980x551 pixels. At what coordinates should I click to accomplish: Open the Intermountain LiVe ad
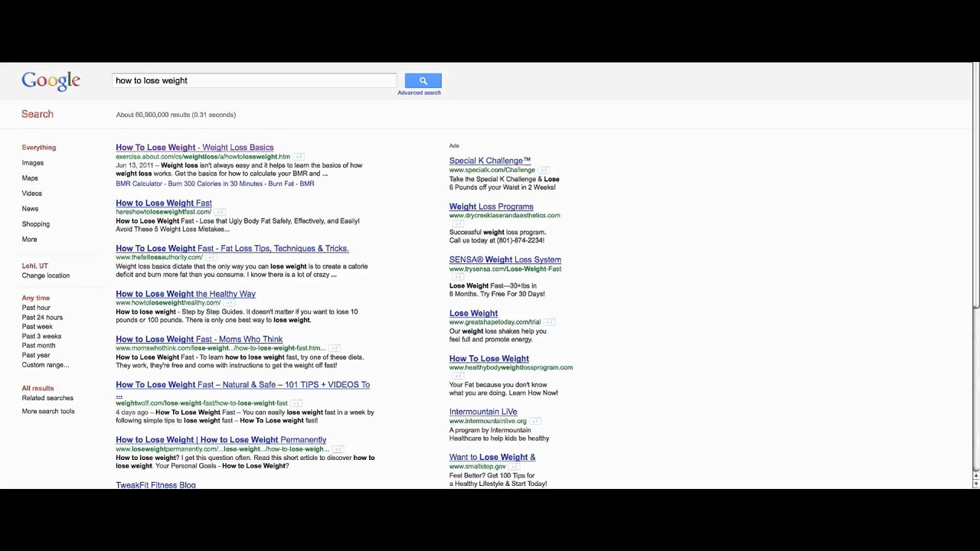click(x=483, y=412)
